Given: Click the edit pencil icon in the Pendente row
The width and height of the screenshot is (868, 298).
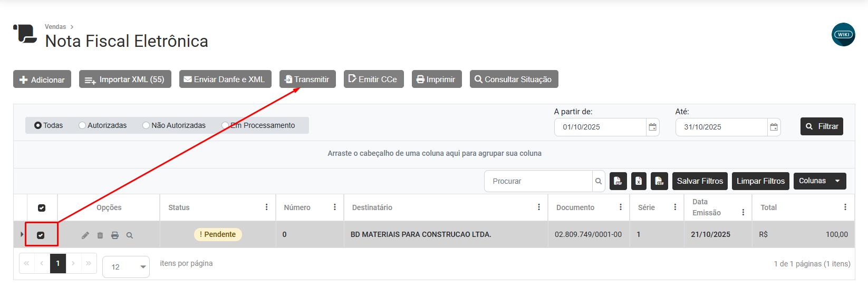Looking at the screenshot, I should click(85, 235).
